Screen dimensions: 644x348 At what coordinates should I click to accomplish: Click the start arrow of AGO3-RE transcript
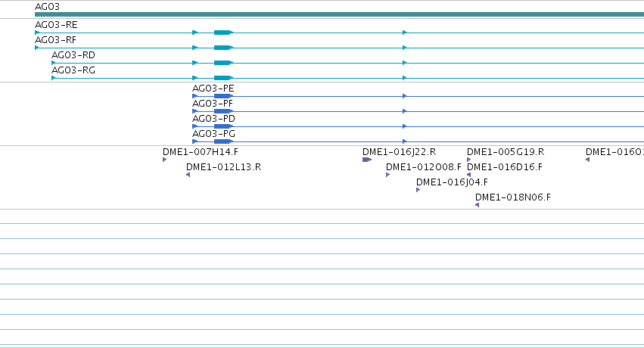[x=37, y=33]
